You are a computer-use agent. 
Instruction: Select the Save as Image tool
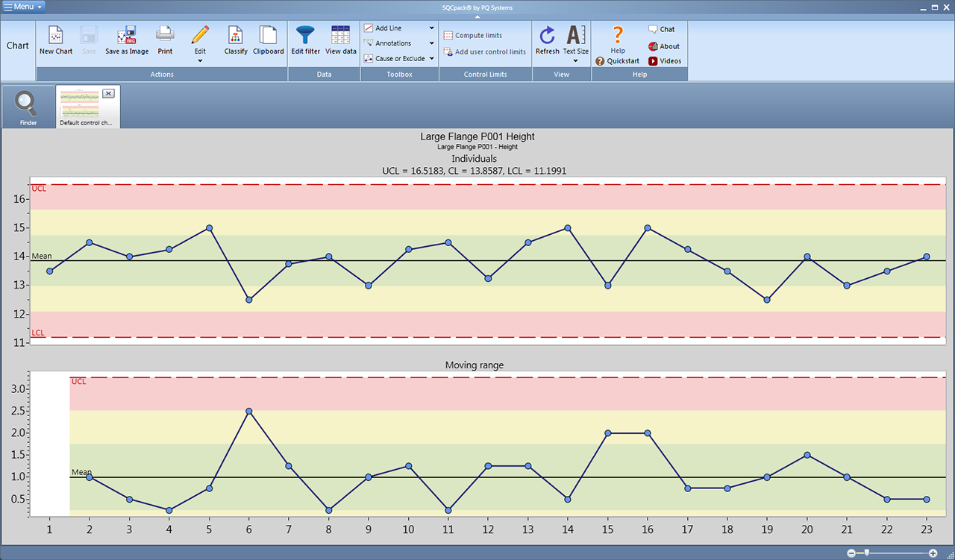coord(126,41)
